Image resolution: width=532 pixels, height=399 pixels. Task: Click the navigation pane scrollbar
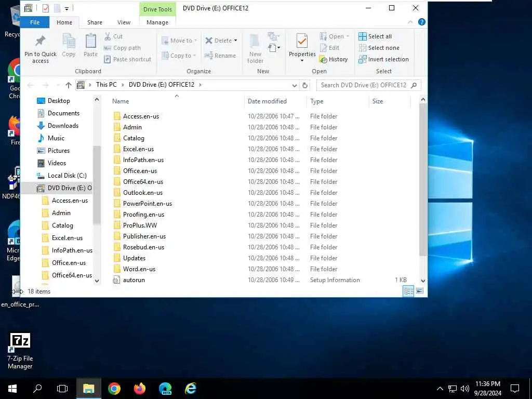pos(97,185)
